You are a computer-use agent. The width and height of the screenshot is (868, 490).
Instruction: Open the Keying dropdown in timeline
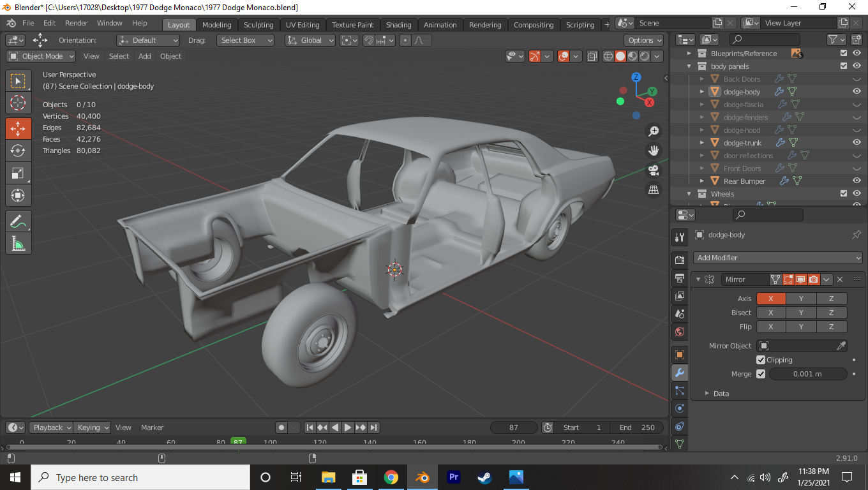tap(92, 427)
